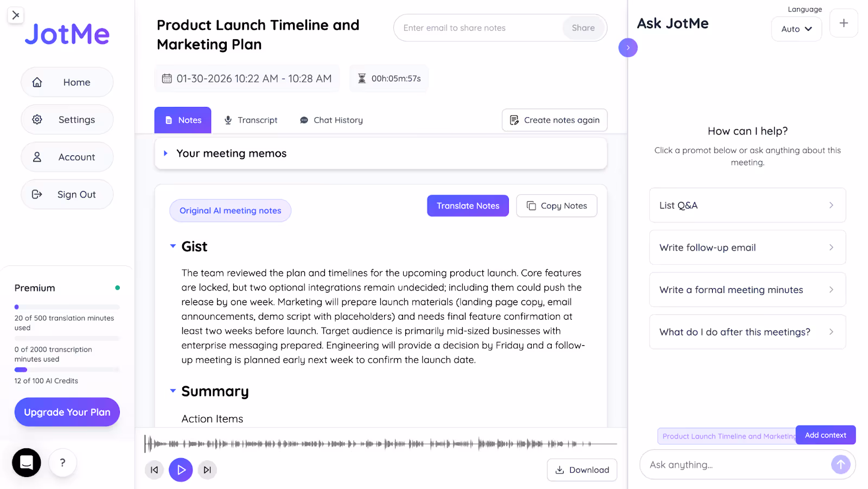Play the meeting recording
The width and height of the screenshot is (868, 489).
point(181,470)
